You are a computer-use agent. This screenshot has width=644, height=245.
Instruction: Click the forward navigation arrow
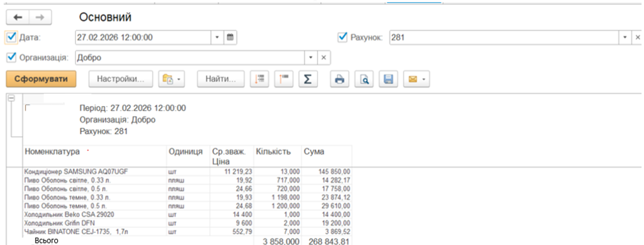[x=40, y=17]
